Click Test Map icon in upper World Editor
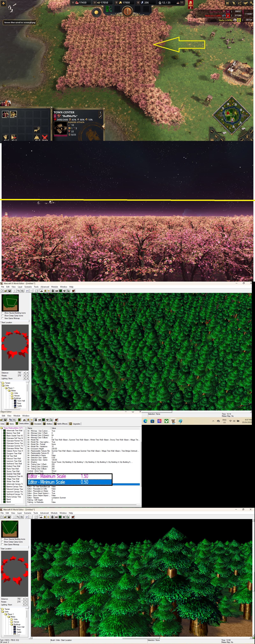 (73, 291)
